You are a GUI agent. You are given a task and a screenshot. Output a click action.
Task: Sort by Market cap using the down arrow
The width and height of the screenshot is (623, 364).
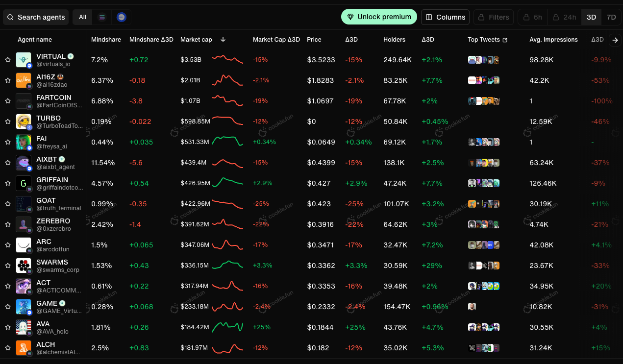tap(223, 40)
